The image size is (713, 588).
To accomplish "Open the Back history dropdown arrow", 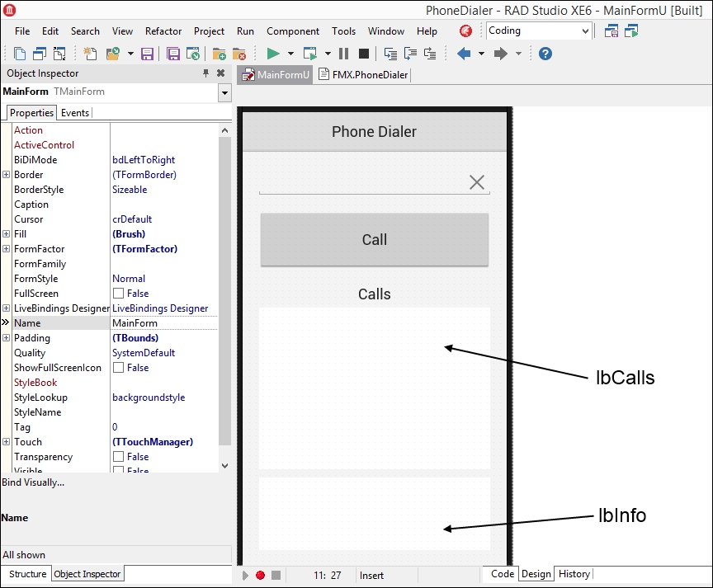I will click(x=481, y=54).
